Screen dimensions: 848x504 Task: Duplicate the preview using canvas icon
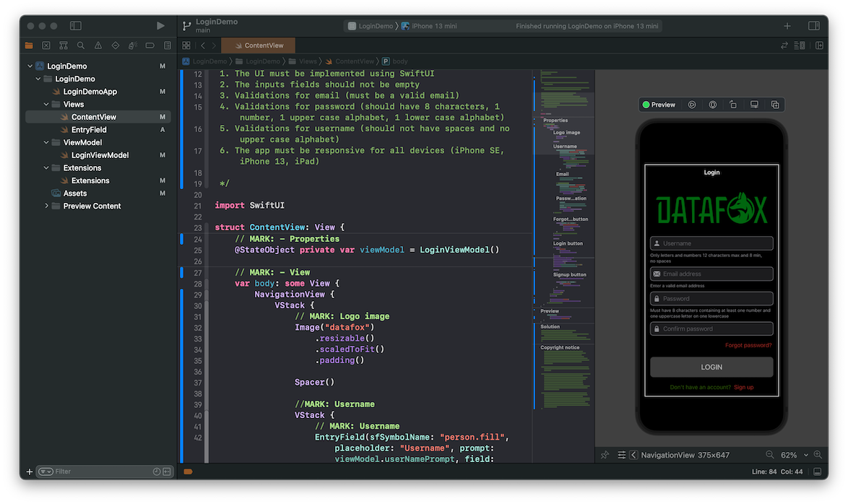coord(774,104)
